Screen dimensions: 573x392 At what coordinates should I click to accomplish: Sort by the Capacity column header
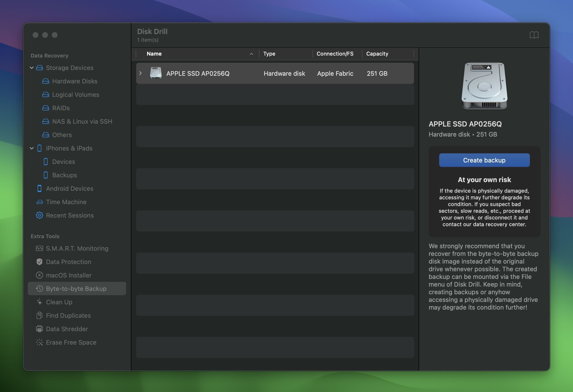[x=377, y=54]
